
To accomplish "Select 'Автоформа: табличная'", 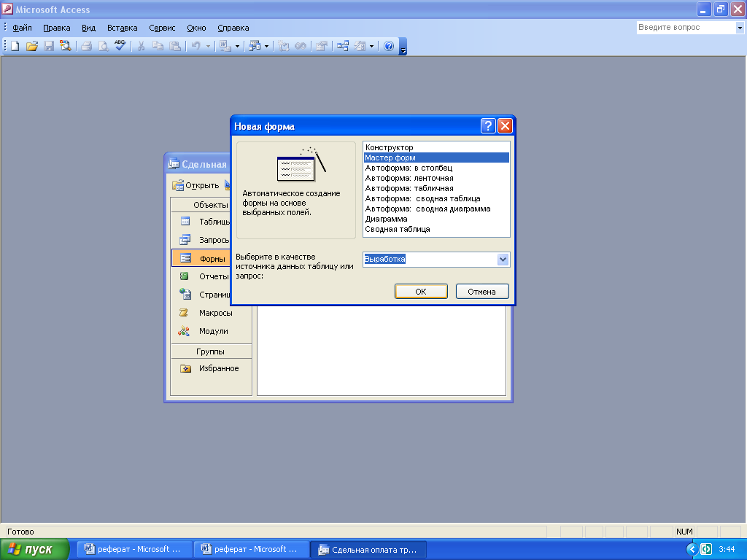I will (x=436, y=188).
